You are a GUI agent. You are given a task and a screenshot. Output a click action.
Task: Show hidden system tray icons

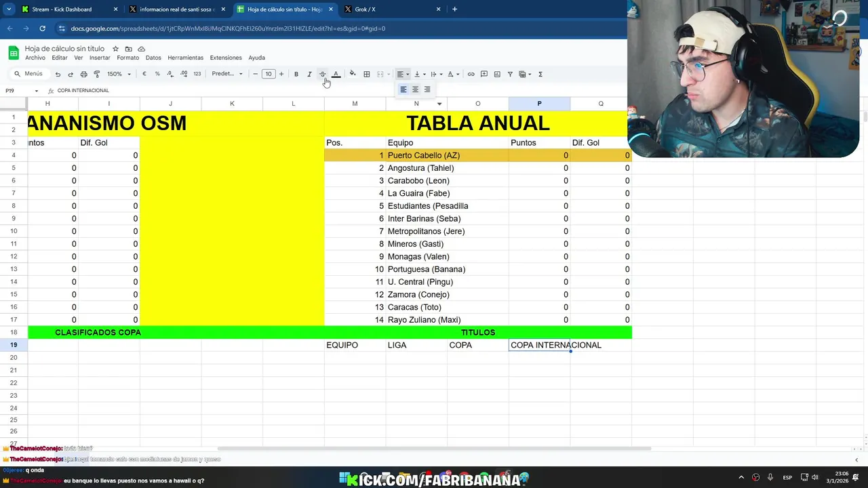pos(741,477)
